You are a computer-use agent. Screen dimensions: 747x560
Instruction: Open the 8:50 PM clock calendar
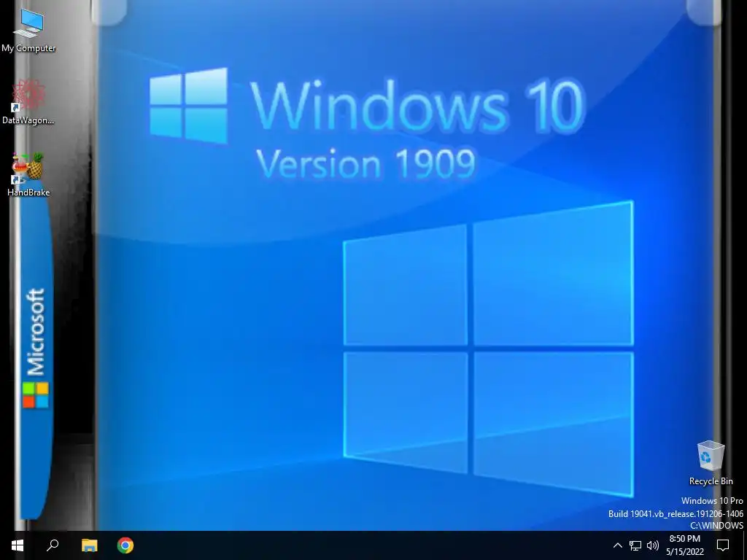685,545
